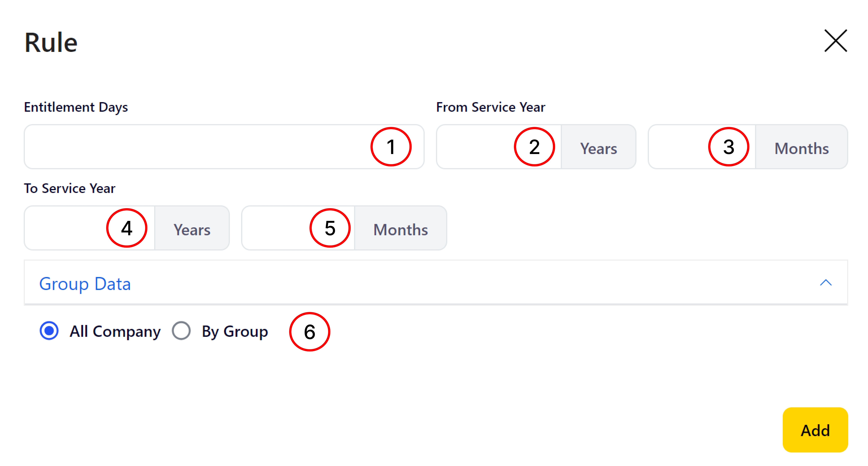
Task: Focus the To Service Year years input
Action: click(90, 228)
